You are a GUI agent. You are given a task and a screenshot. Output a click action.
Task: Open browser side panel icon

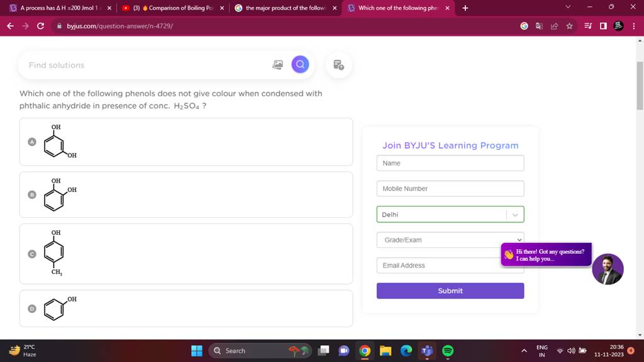point(602,26)
